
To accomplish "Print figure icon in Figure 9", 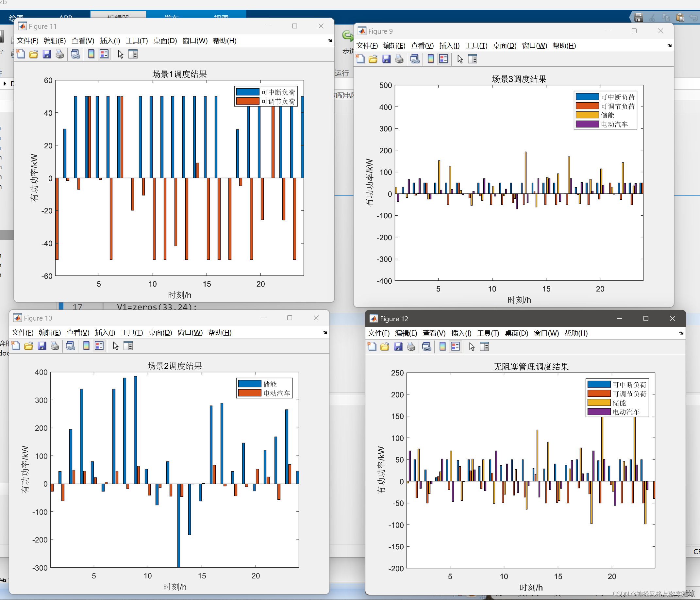I will [399, 59].
